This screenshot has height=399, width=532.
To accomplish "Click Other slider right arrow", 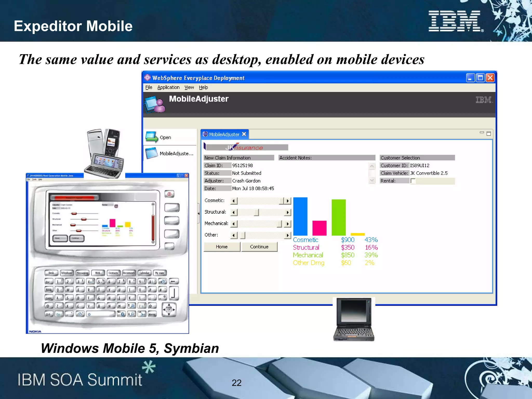I will (x=288, y=235).
